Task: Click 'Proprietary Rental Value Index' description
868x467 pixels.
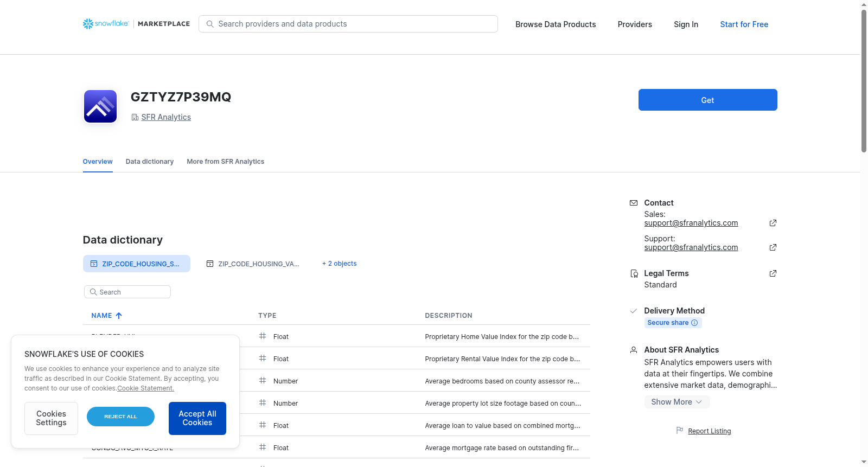Action: point(503,359)
